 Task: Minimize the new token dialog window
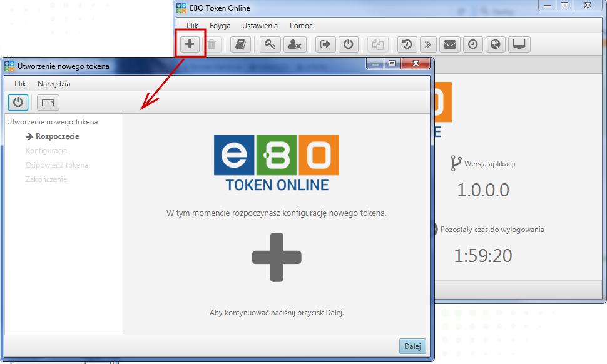click(375, 63)
